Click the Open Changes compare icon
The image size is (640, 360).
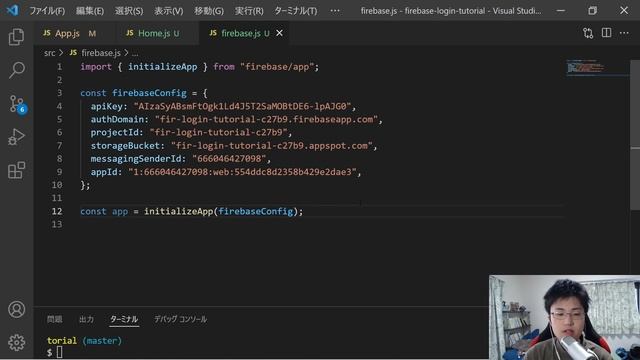(x=588, y=33)
